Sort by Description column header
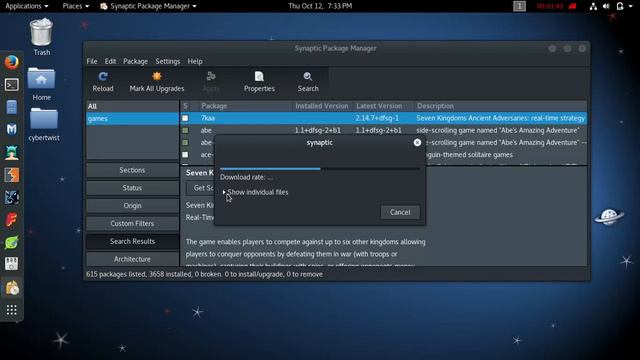This screenshot has width=640, height=360. pos(500,106)
